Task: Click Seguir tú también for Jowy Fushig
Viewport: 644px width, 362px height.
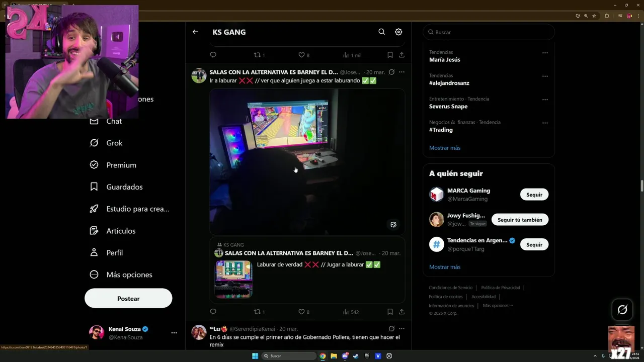Action: coord(520,220)
